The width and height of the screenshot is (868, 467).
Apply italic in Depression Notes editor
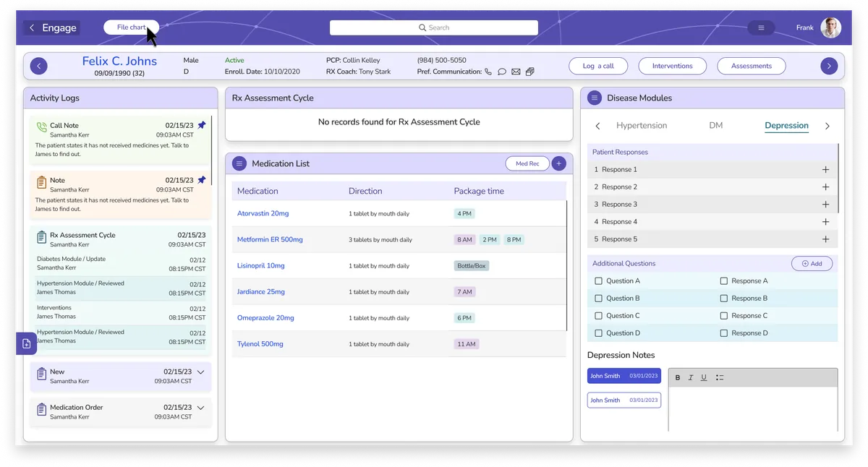point(691,377)
